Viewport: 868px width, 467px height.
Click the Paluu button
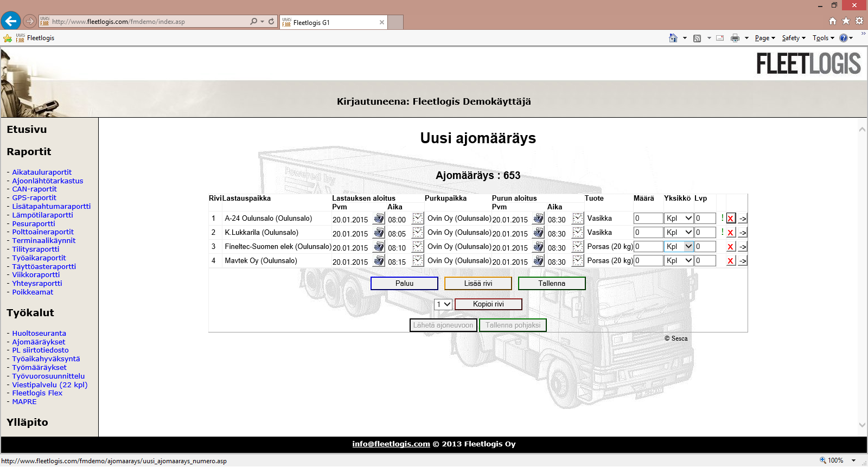(404, 283)
